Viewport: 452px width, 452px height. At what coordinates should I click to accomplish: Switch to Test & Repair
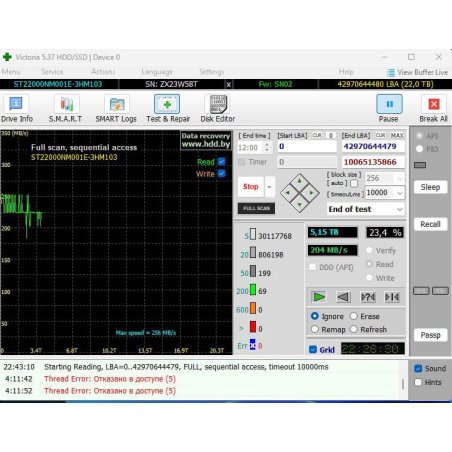(x=168, y=109)
